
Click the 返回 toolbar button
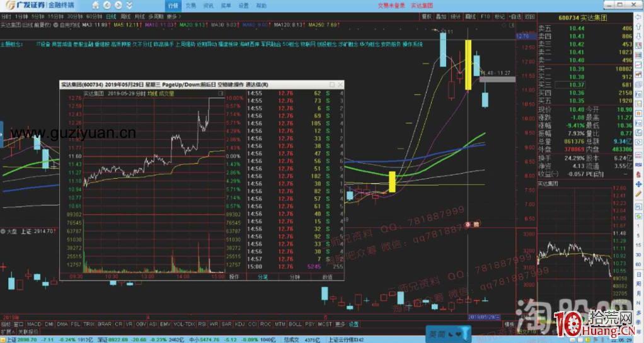click(x=530, y=17)
